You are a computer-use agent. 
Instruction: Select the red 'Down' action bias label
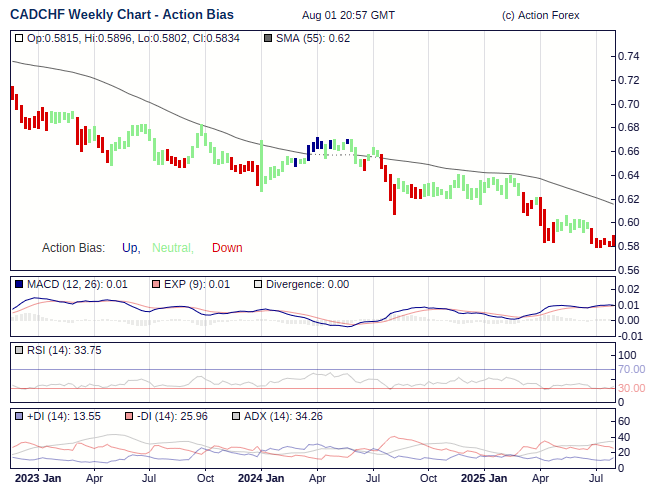227,248
